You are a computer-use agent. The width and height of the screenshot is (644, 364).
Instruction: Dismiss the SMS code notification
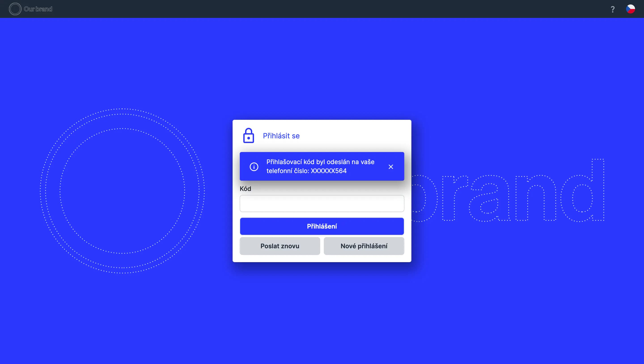(391, 167)
